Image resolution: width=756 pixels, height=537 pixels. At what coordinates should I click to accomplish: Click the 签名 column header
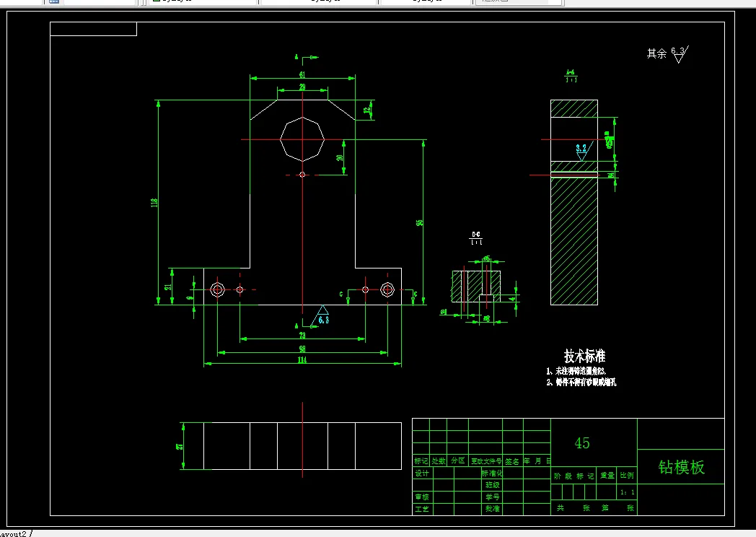(x=512, y=461)
